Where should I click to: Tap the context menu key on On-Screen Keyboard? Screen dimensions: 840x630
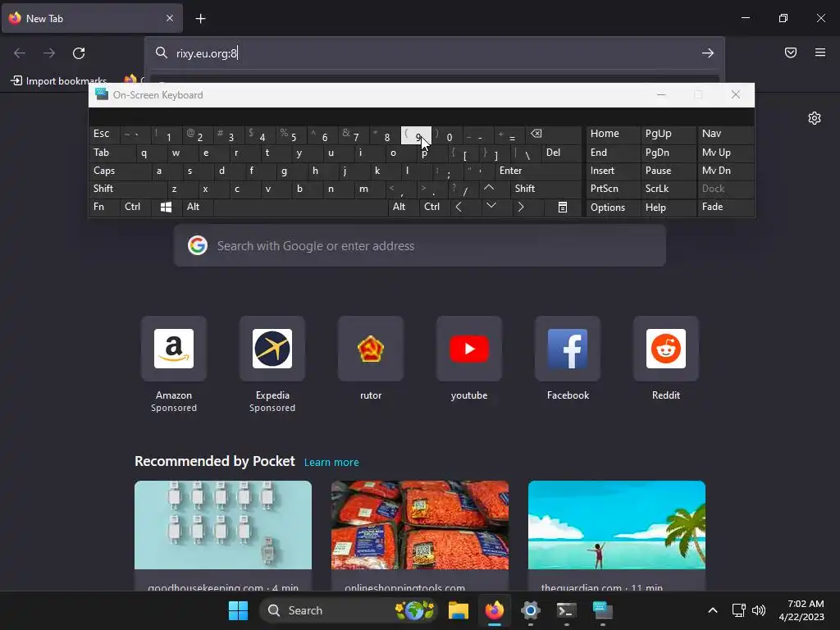(563, 208)
